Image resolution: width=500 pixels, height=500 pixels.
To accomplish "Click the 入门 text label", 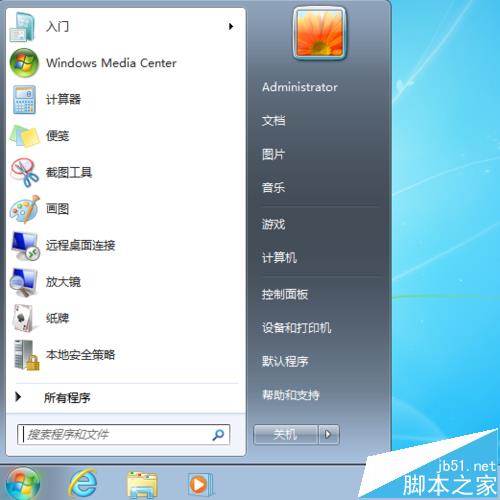I will click(x=58, y=26).
